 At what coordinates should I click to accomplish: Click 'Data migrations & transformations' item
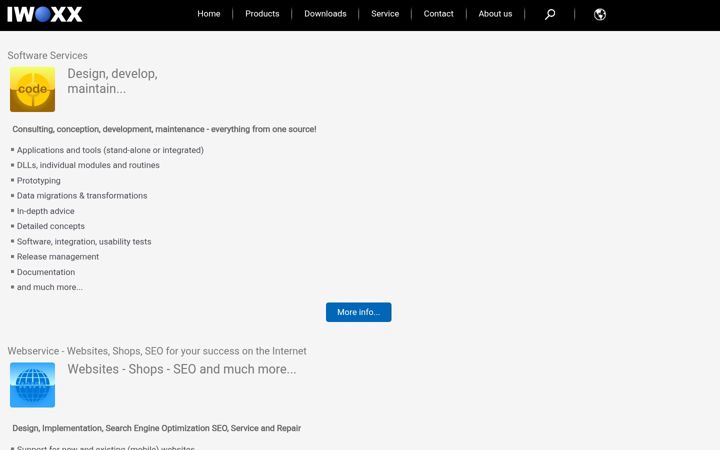[x=82, y=196]
